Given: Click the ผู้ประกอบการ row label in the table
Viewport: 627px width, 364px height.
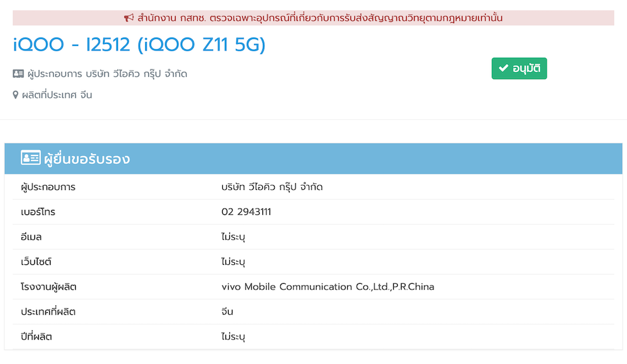Looking at the screenshot, I should pyautogui.click(x=48, y=187).
